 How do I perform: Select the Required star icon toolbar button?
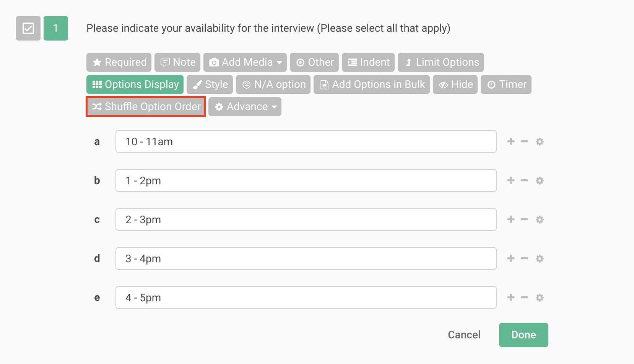point(97,62)
